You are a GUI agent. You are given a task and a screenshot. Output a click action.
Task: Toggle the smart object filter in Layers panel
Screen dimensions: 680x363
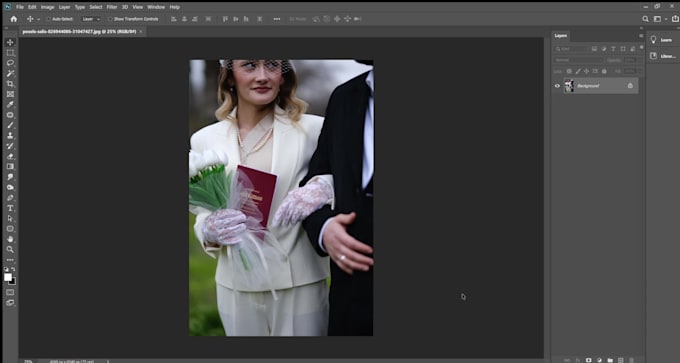(x=633, y=49)
